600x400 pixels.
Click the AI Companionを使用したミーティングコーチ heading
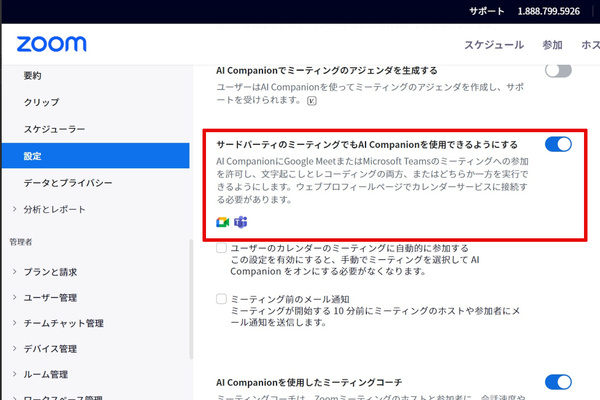pos(309,382)
